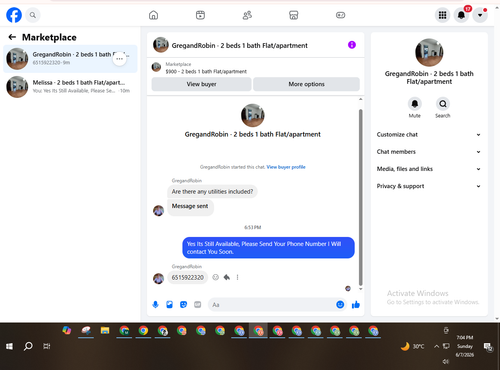This screenshot has height=370, width=500.
Task: Reply to the 6515922320 message
Action: tap(227, 277)
